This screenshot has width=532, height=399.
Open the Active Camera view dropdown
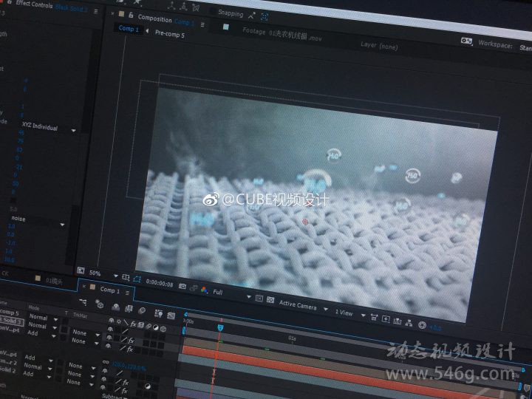pyautogui.click(x=303, y=306)
